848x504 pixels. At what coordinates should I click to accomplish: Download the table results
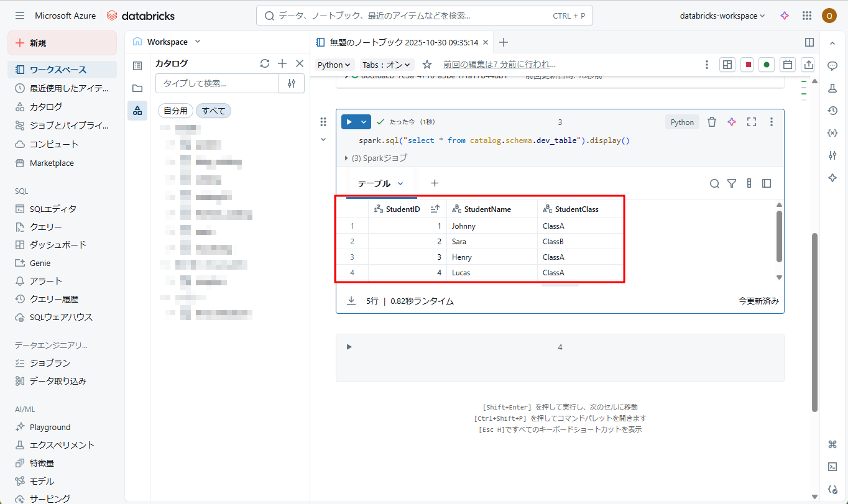tap(351, 301)
